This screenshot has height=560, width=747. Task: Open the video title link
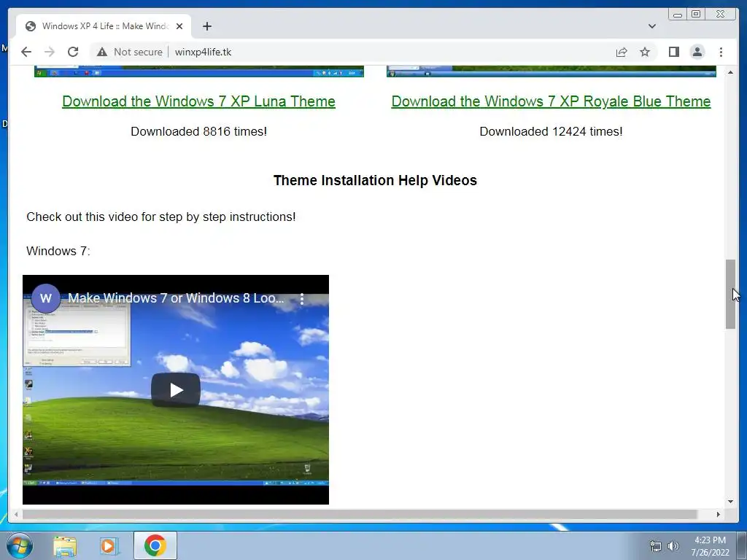(x=176, y=298)
